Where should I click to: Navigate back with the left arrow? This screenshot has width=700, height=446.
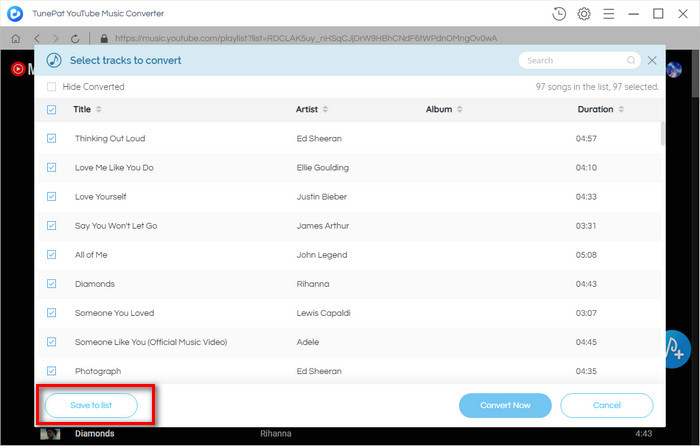click(37, 39)
